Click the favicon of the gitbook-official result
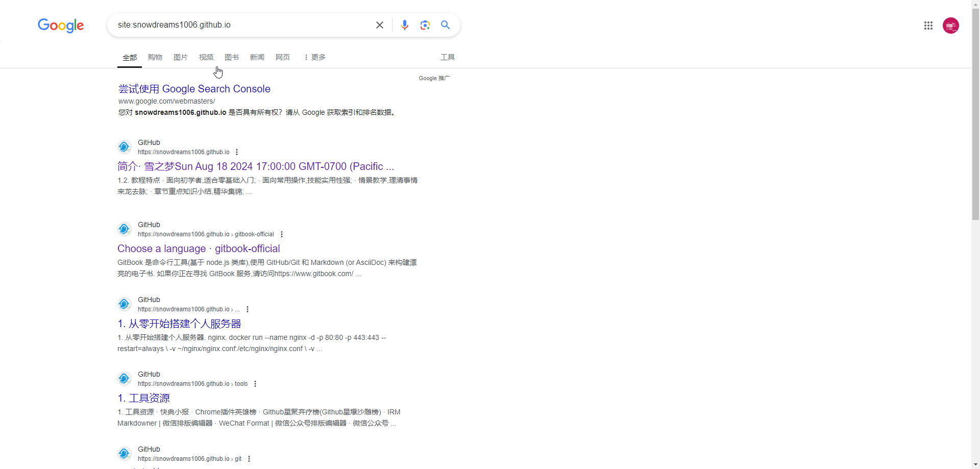Viewport: 980px width, 469px height. [x=125, y=229]
